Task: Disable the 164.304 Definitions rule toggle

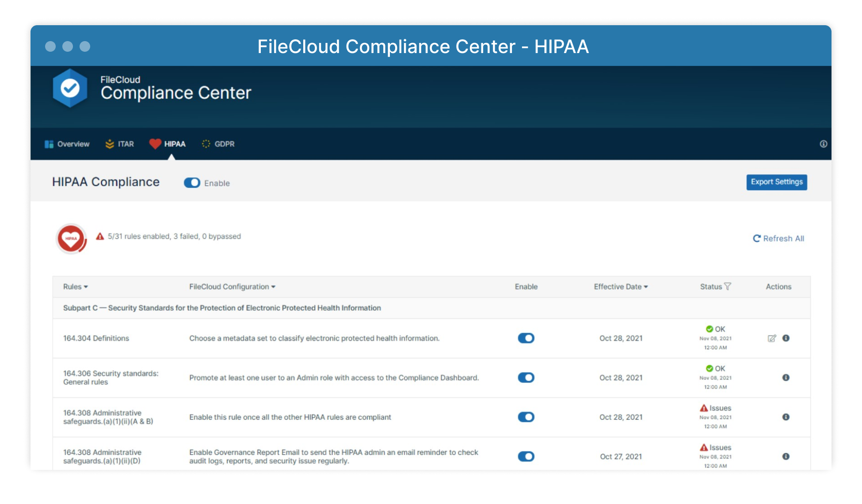Action: click(x=526, y=338)
